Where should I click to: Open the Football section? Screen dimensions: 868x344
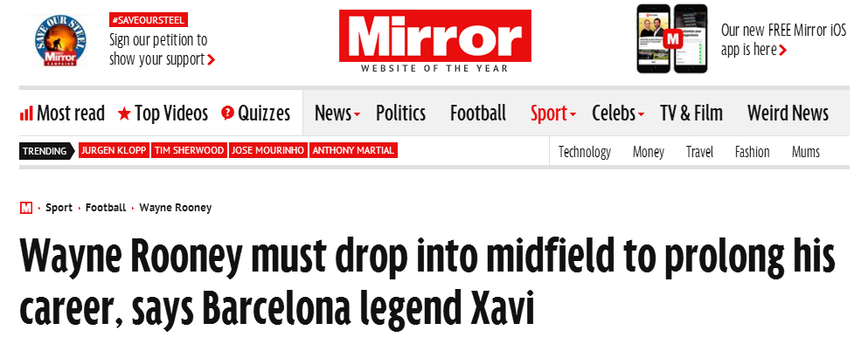click(478, 114)
